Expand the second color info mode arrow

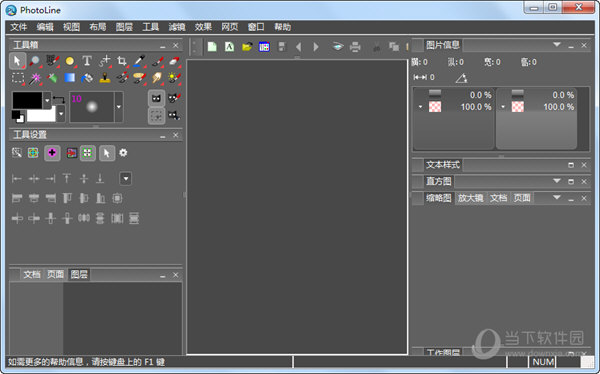click(x=503, y=107)
